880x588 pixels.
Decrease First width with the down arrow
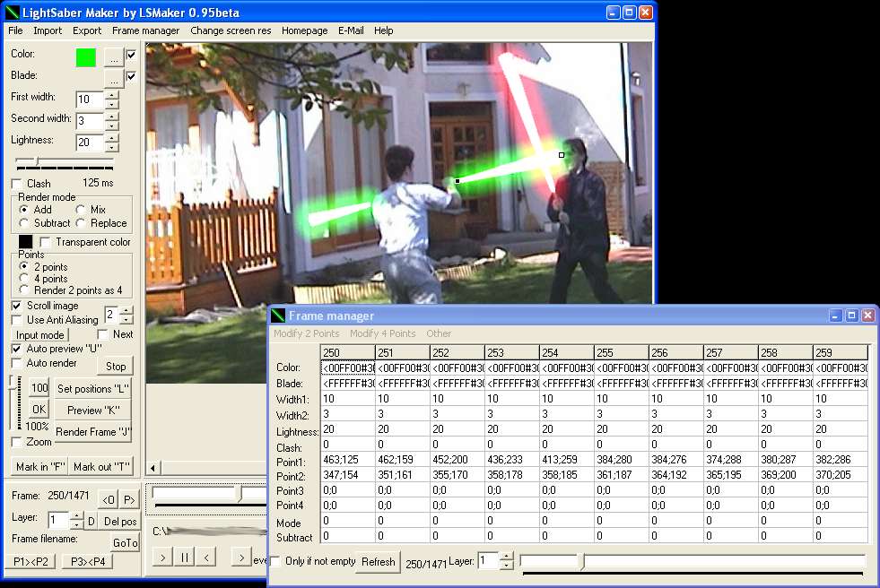click(112, 104)
